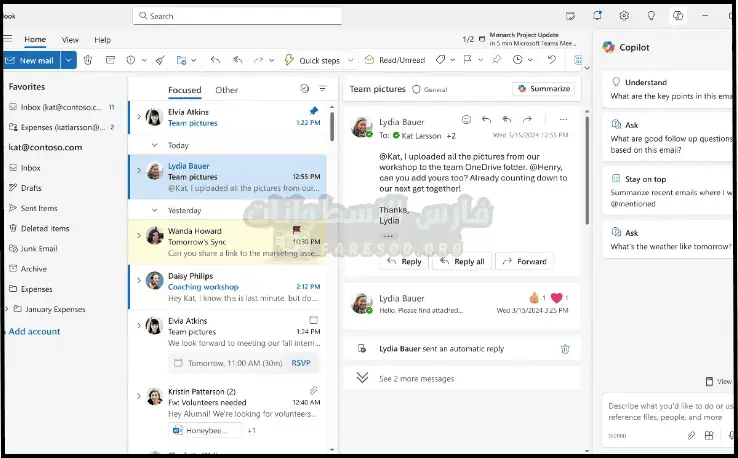Image resolution: width=738 pixels, height=458 pixels.
Task: Expand See 2 more messages
Action: click(416, 379)
